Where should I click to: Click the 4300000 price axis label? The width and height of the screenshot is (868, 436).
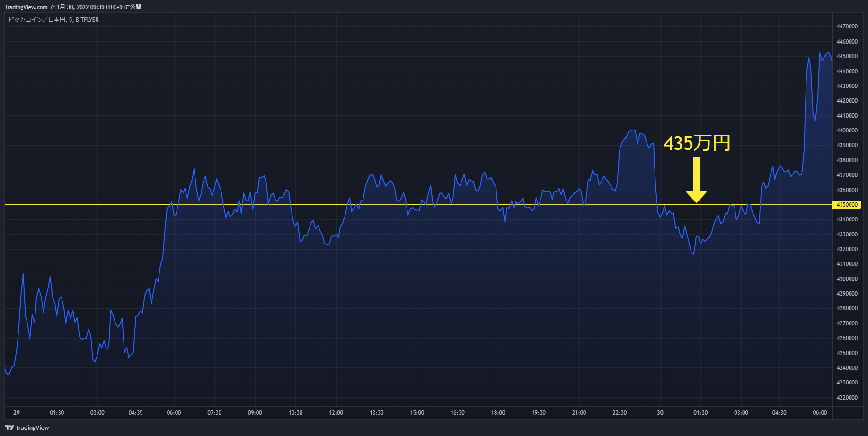(847, 279)
